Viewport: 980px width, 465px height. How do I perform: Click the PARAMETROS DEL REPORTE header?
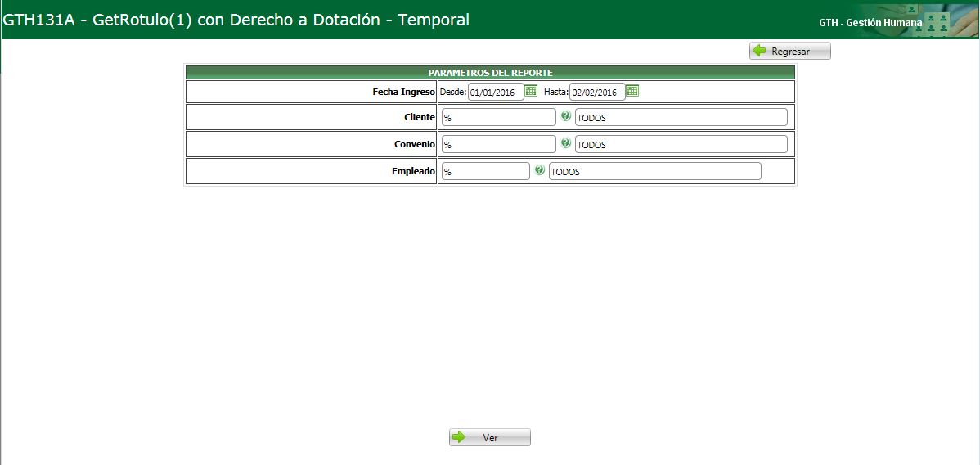(490, 73)
